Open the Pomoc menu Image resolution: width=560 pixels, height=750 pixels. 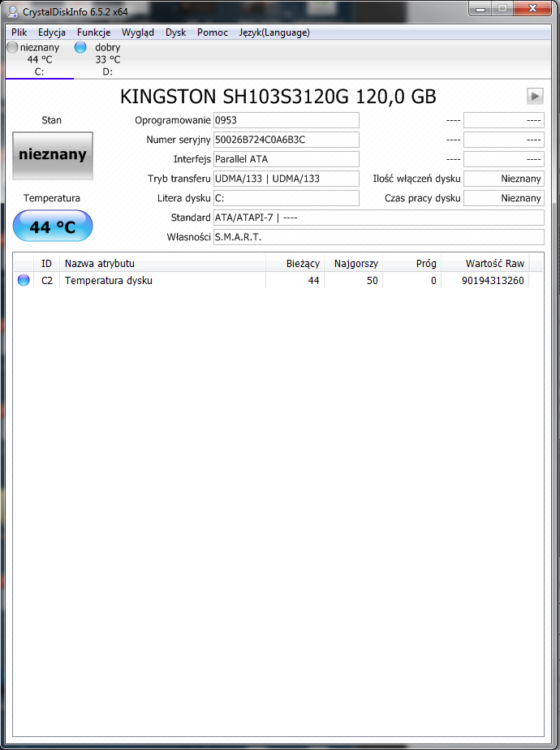click(213, 32)
